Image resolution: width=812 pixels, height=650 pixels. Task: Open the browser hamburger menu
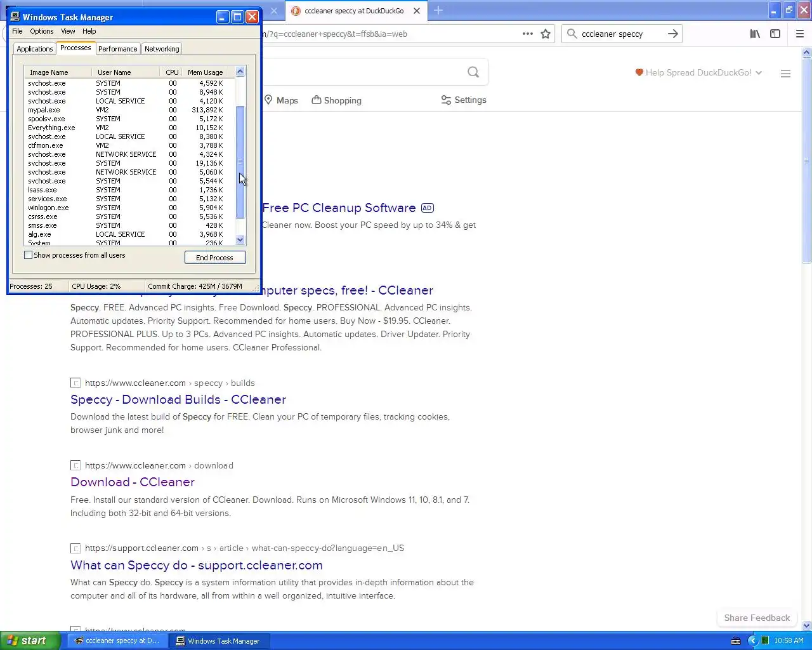point(800,34)
